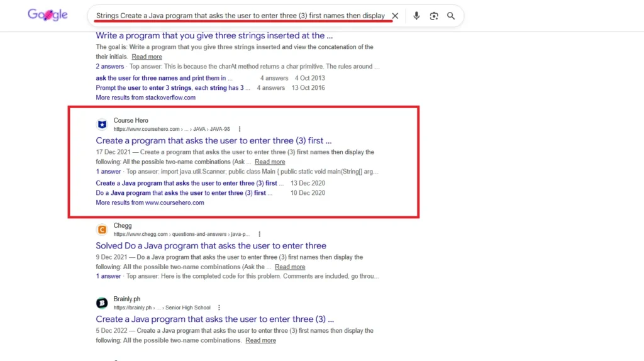This screenshot has height=361, width=644.
Task: Open 'ask the user for three names and print' link
Action: tap(164, 77)
